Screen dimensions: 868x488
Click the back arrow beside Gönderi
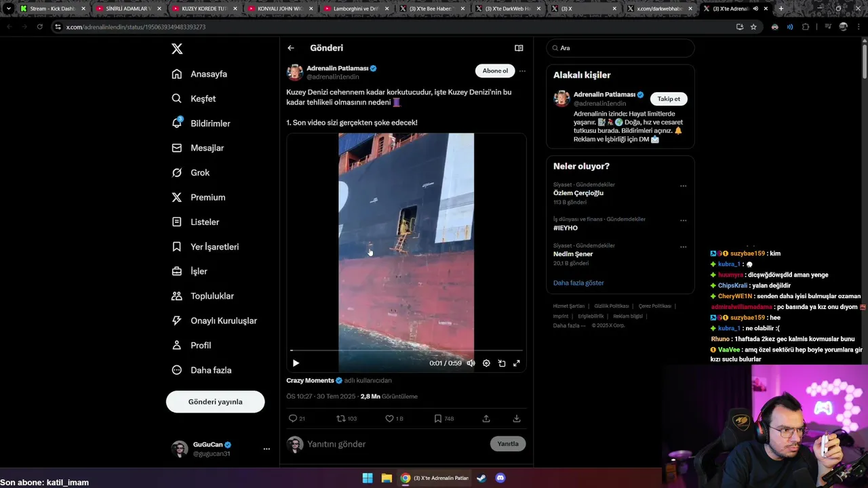tap(291, 48)
